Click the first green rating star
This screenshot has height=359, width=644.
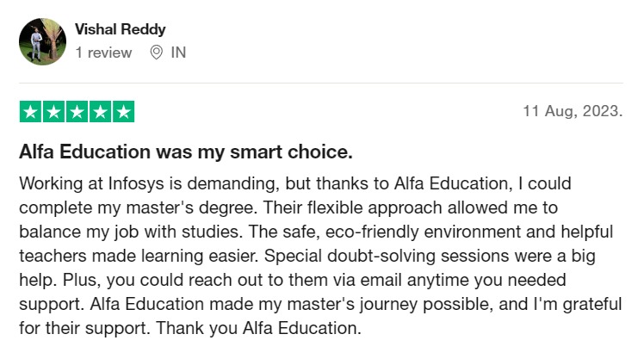(30, 112)
